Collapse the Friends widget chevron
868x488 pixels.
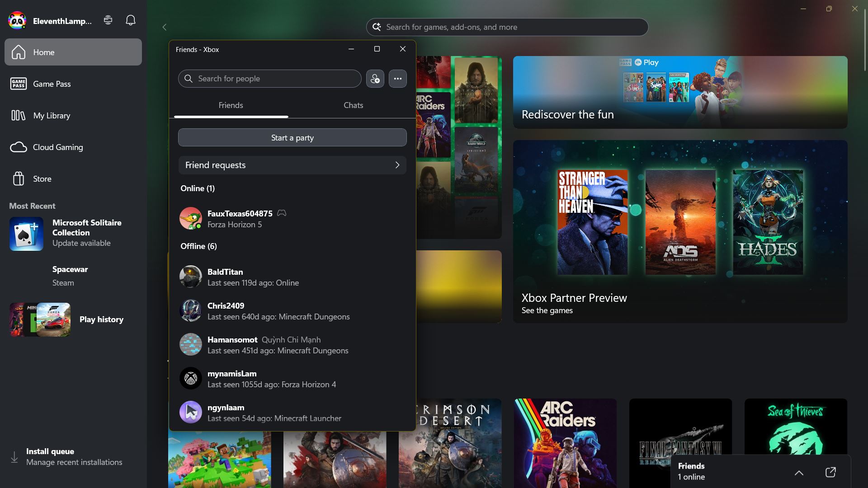coord(799,473)
